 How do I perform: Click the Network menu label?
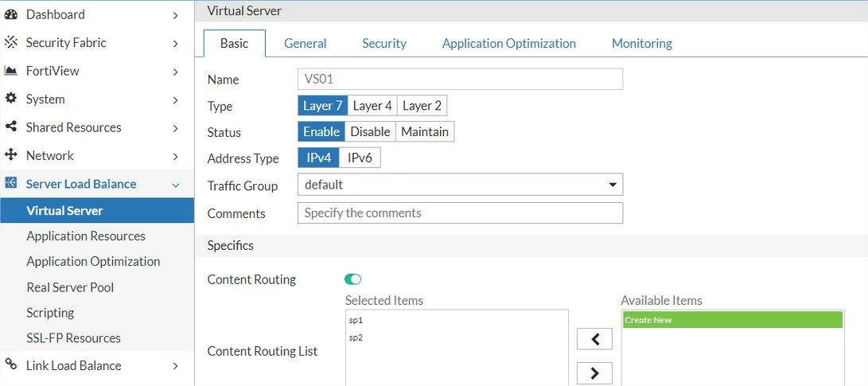[x=50, y=156]
